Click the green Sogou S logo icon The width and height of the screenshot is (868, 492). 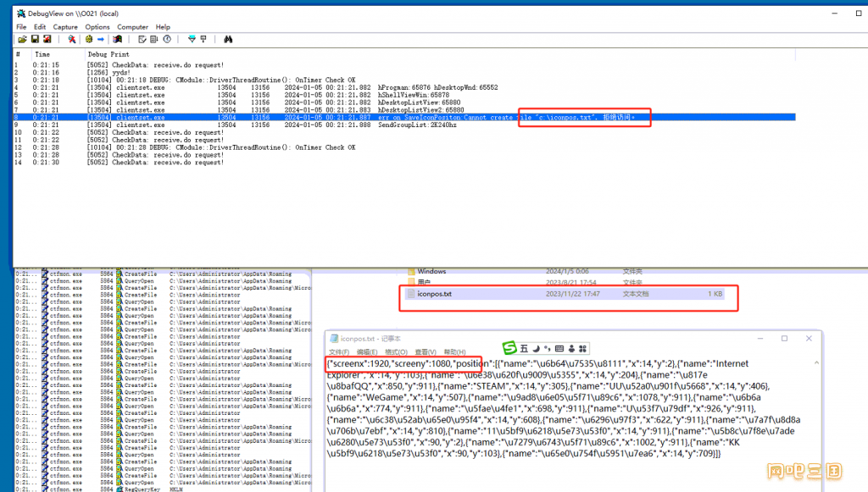click(x=509, y=348)
